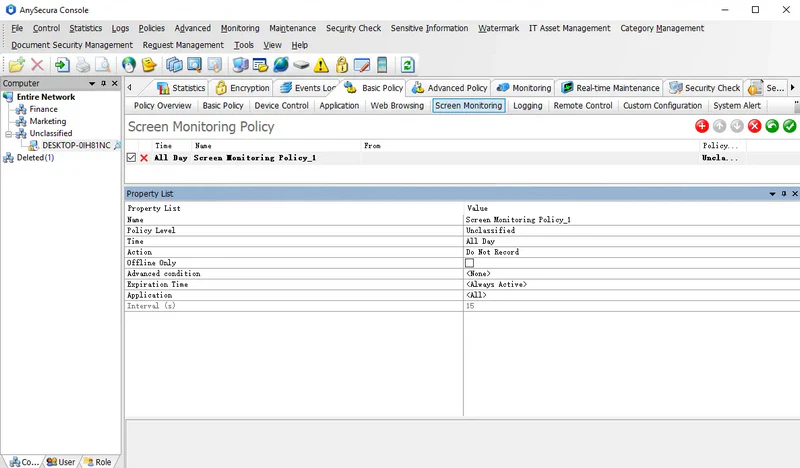Screen dimensions: 800x468
Task: Click the new folder with plus toolbar icon
Action: 16,65
